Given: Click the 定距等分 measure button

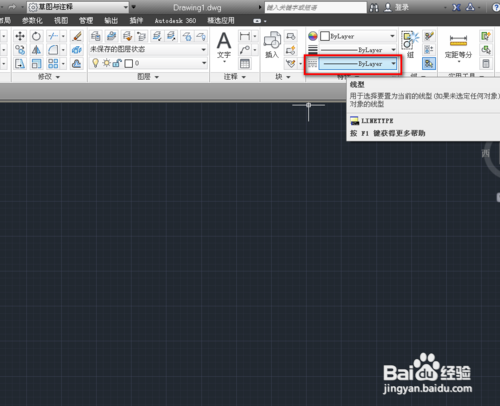Looking at the screenshot, I should pyautogui.click(x=458, y=47).
